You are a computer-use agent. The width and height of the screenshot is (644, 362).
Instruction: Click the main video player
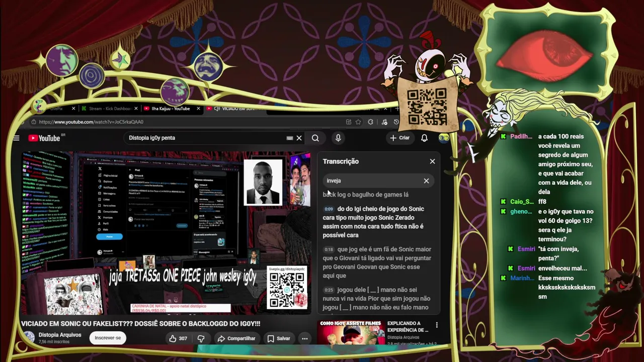(166, 232)
